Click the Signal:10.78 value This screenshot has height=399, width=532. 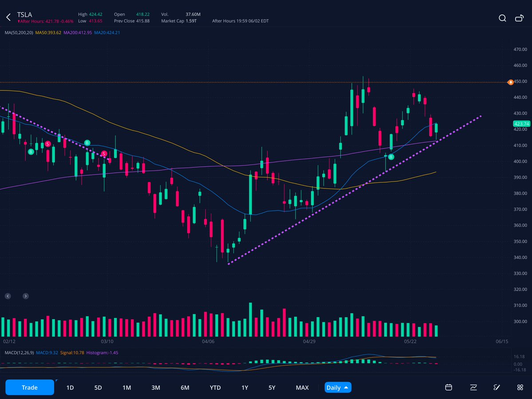tap(72, 352)
